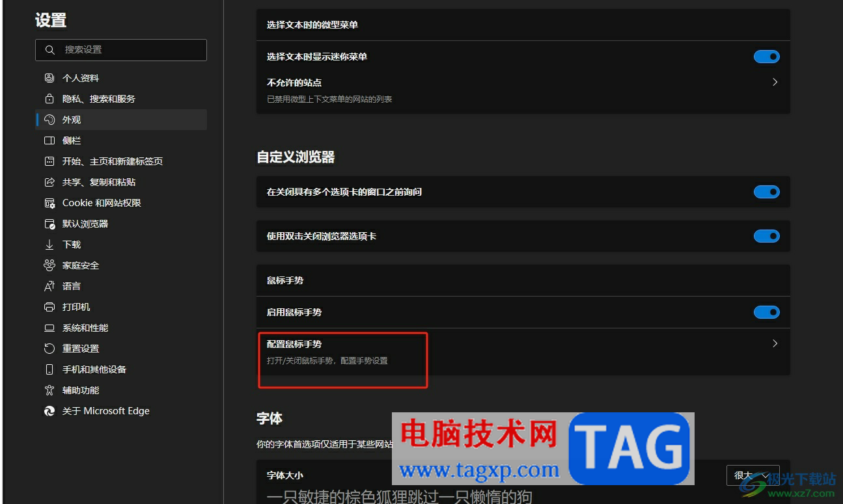Click the 侧栏 settings icon
843x504 pixels.
(x=50, y=140)
